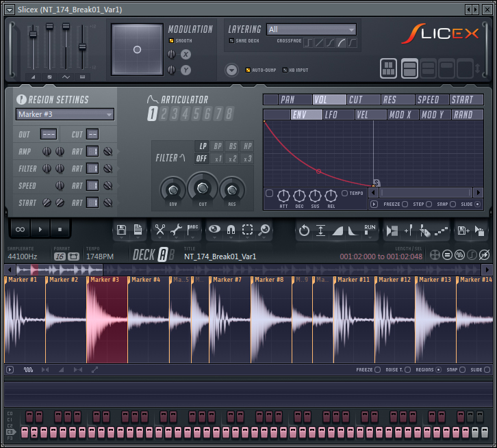This screenshot has height=448, width=497.
Task: Click the loop infinity button
Action: pos(20,229)
